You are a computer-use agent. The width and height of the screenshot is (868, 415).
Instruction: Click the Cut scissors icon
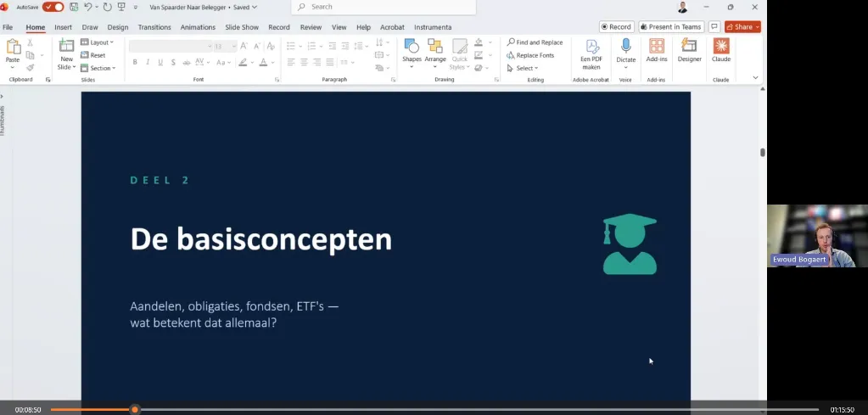(x=30, y=42)
